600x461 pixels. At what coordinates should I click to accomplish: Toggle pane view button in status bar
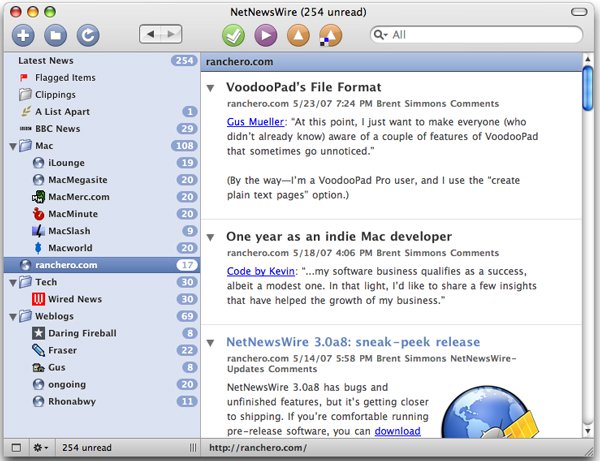click(x=16, y=448)
